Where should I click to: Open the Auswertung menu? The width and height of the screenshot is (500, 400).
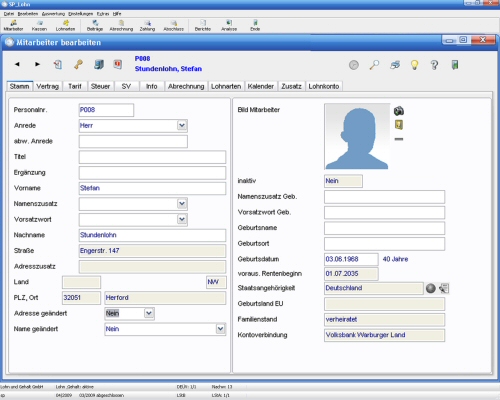coord(53,14)
